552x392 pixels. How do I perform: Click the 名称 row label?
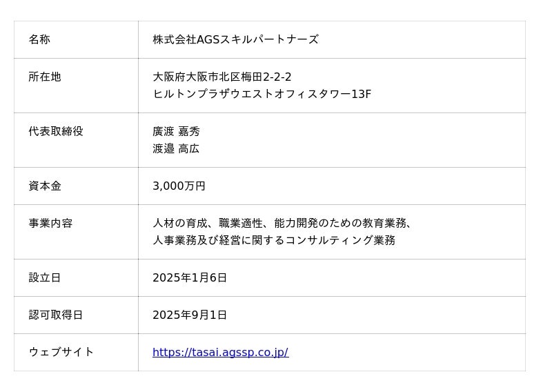click(x=39, y=39)
